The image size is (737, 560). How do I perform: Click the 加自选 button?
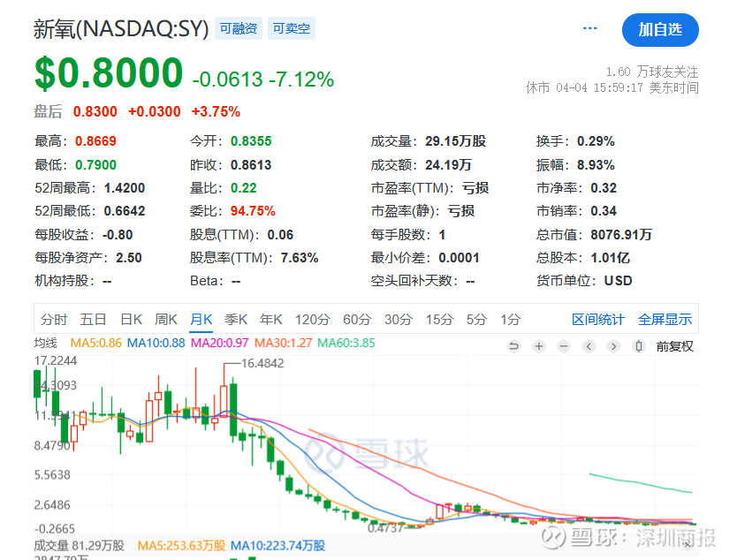660,30
